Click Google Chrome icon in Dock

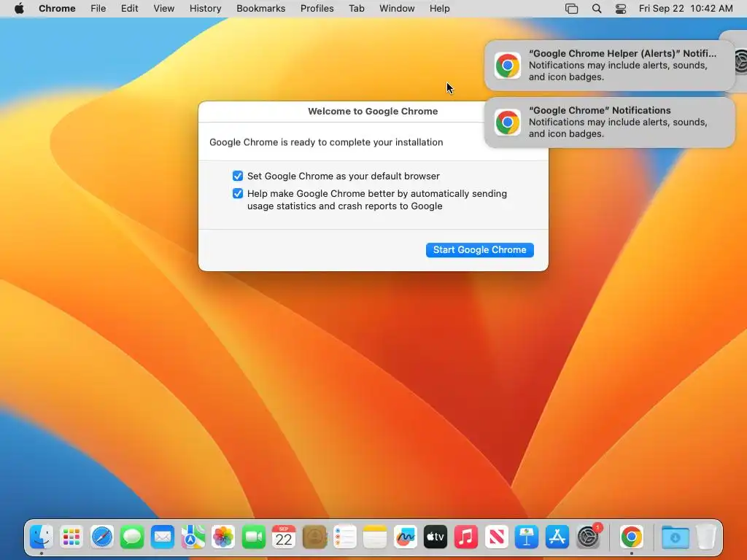click(x=632, y=537)
